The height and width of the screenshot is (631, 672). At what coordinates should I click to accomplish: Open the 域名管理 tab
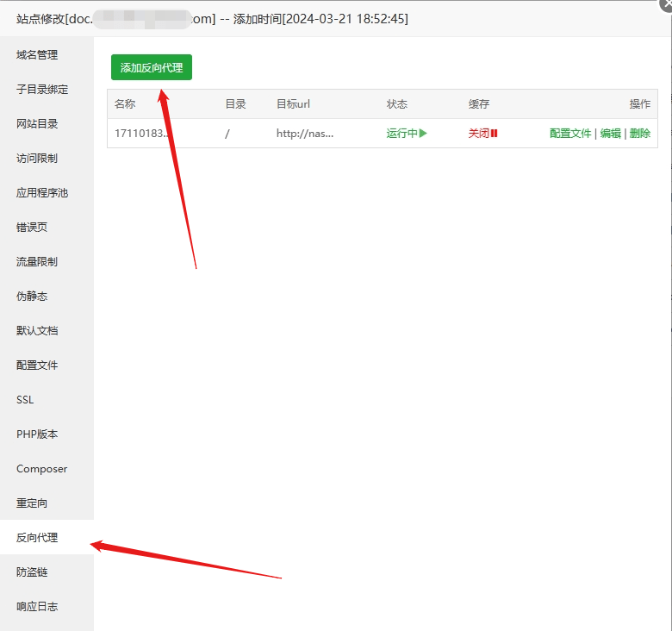pyautogui.click(x=37, y=55)
